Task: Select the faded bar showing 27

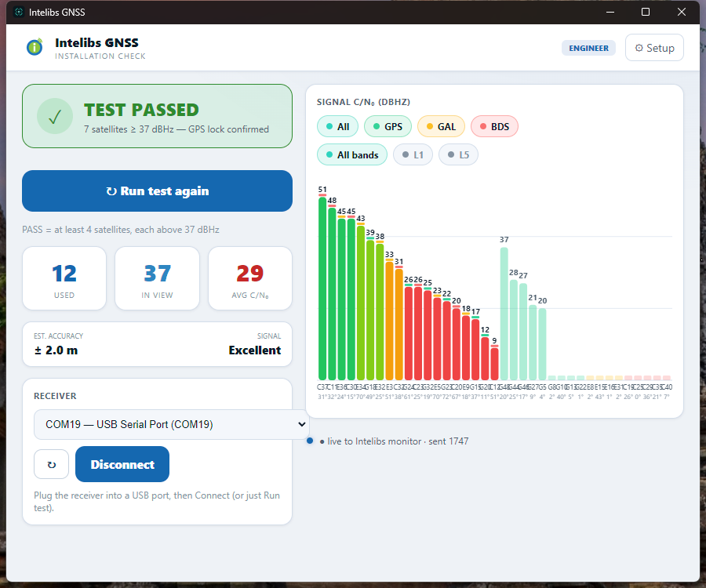Action: [523, 331]
